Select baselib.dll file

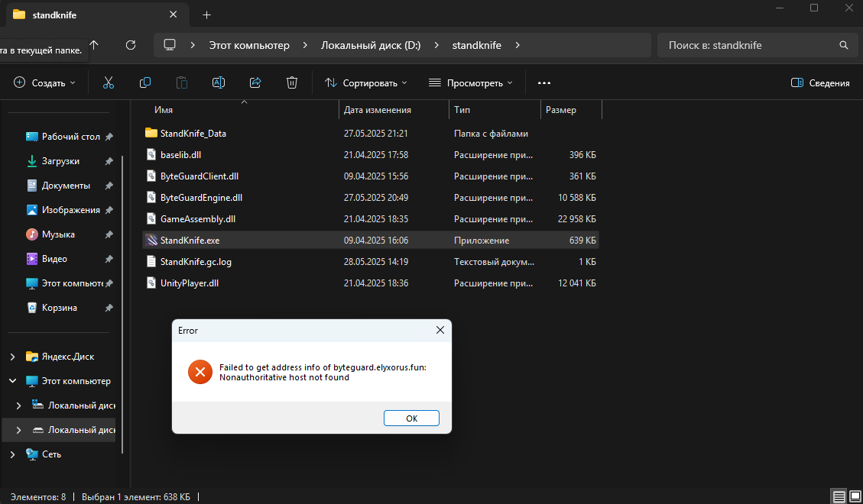pos(371,155)
